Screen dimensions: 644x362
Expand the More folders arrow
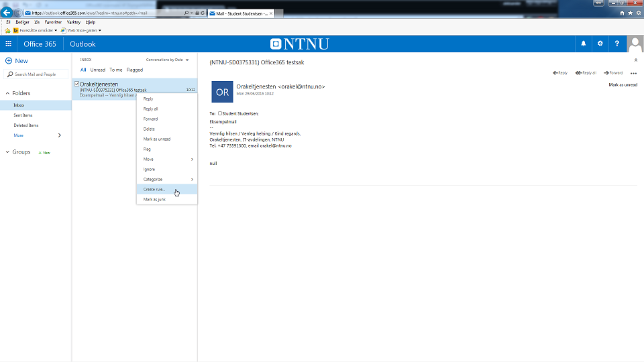tap(60, 135)
